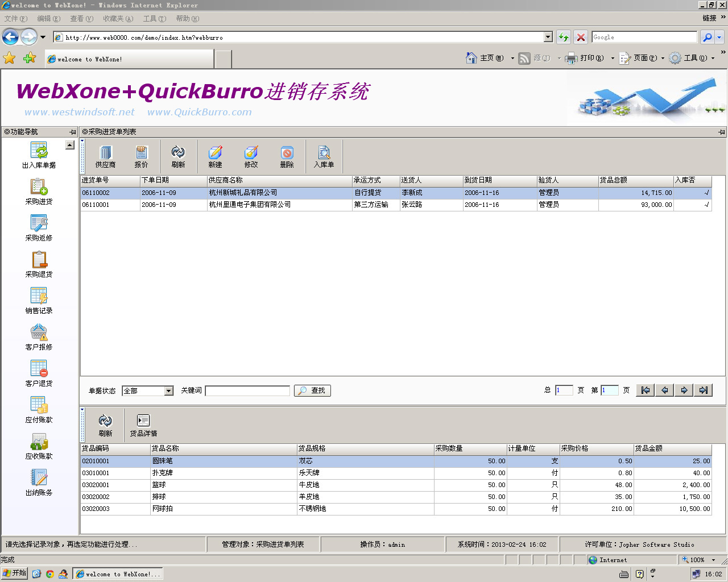Click the Google search box
The image size is (728, 582).
[x=644, y=37]
